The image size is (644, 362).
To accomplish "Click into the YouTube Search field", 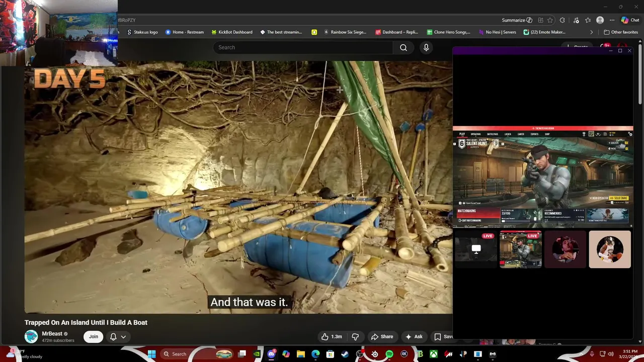I will tap(304, 47).
